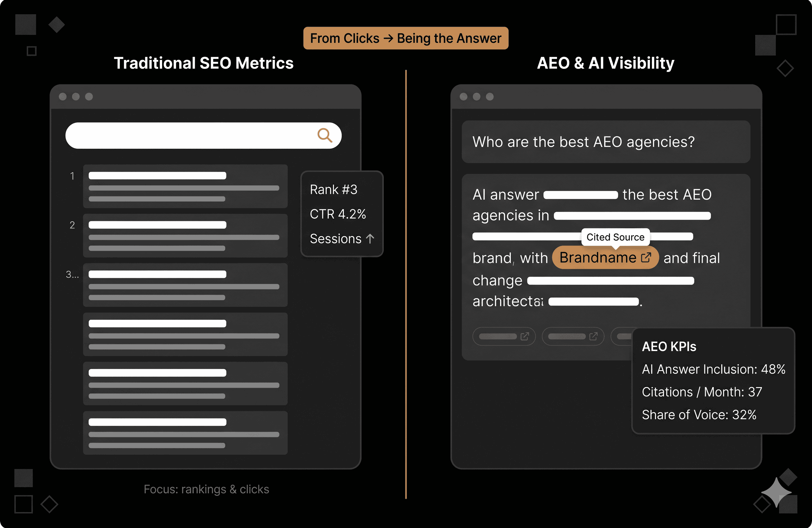Click the CTR 4.2% metric
This screenshot has width=812, height=528.
[x=338, y=214]
